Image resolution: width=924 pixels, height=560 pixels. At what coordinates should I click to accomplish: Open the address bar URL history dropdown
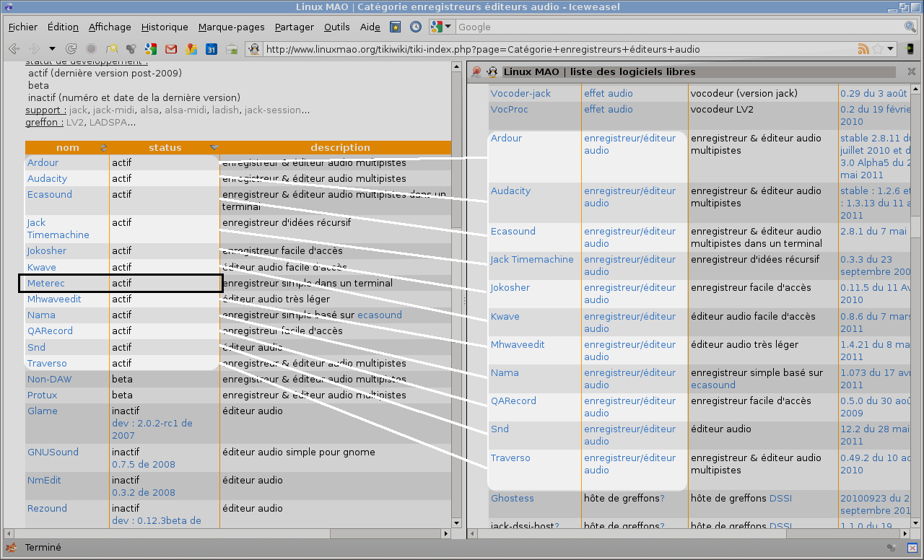coord(892,49)
